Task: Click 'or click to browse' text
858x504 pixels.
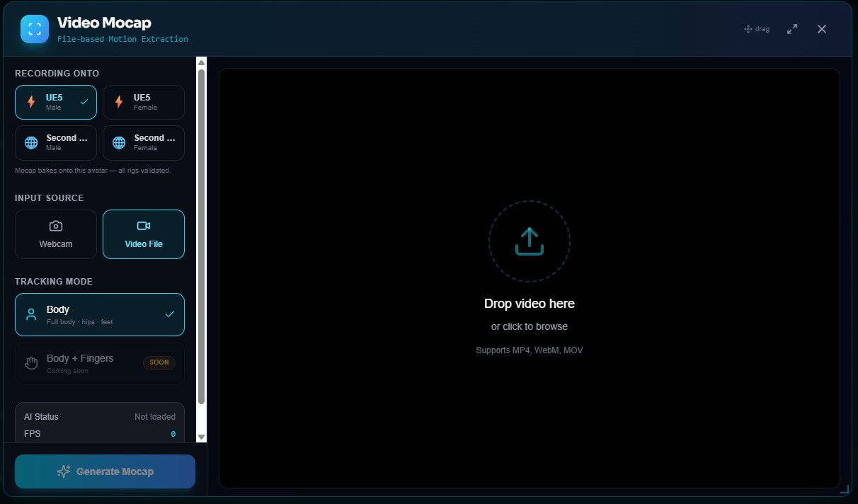Action: click(530, 326)
